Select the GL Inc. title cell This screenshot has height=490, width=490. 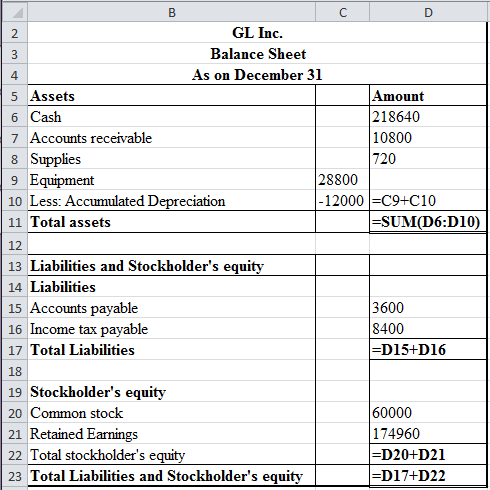tap(257, 33)
